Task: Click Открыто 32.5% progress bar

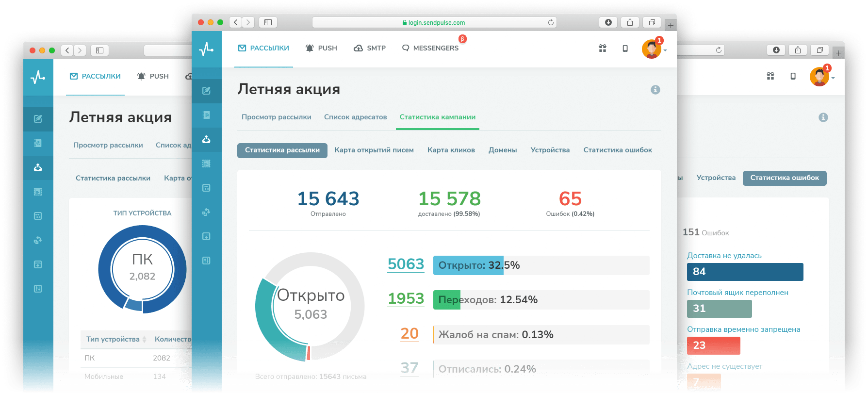Action: [x=541, y=265]
